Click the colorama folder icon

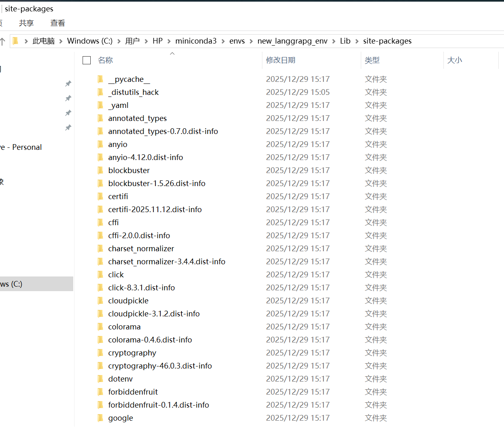(x=100, y=327)
